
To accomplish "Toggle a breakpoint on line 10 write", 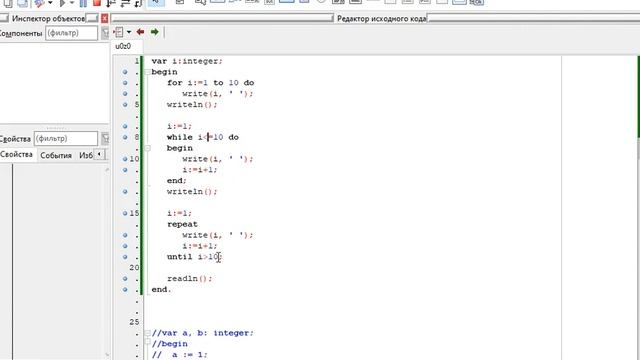I will (x=125, y=159).
